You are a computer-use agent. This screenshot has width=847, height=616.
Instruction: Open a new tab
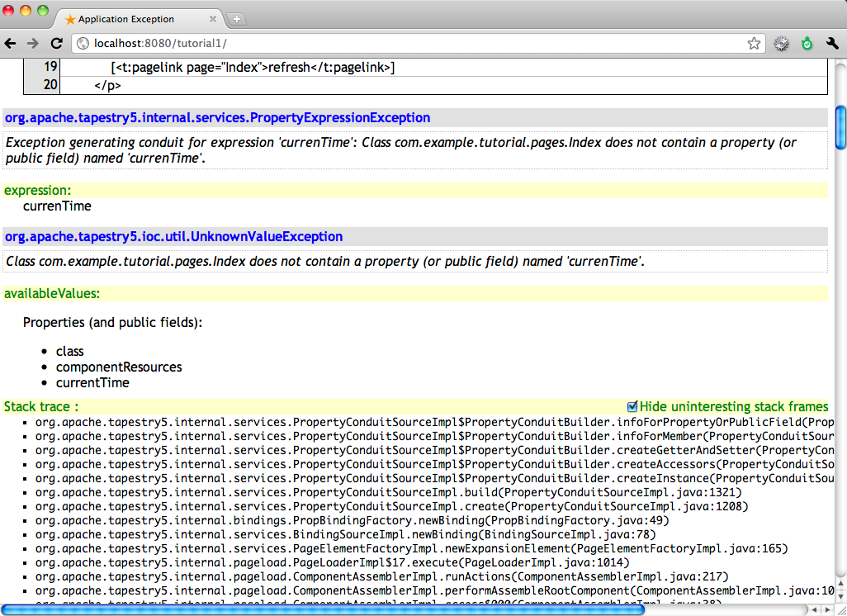tap(236, 18)
